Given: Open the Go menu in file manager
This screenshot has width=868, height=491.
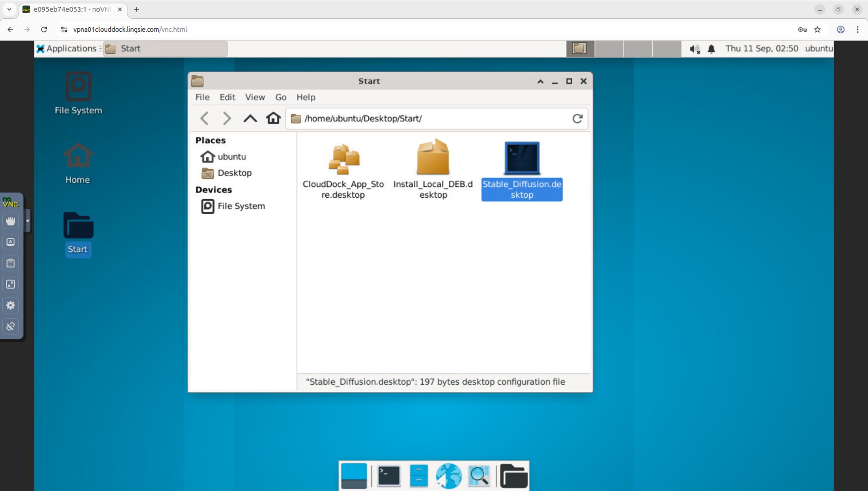Looking at the screenshot, I should [281, 97].
